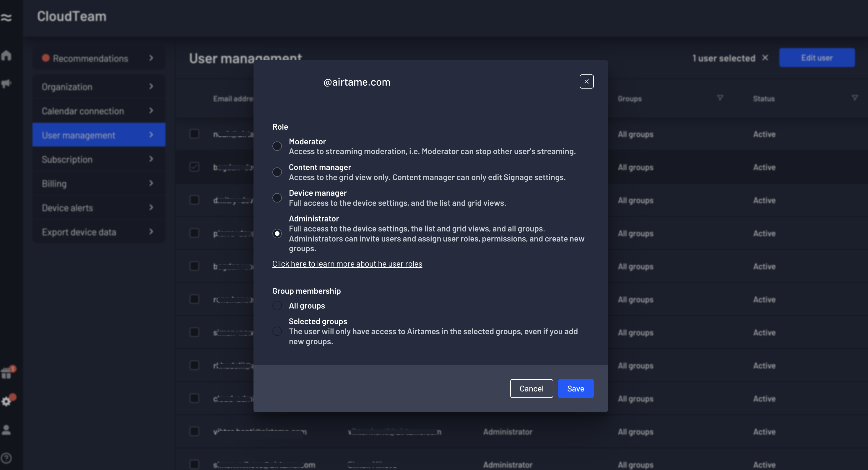Expand the Export device data chevron
This screenshot has width=868, height=470.
click(x=151, y=232)
